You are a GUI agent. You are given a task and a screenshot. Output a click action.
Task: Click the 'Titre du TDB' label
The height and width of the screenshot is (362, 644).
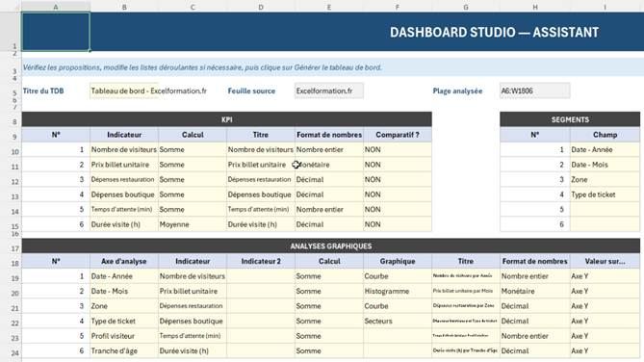pos(43,90)
